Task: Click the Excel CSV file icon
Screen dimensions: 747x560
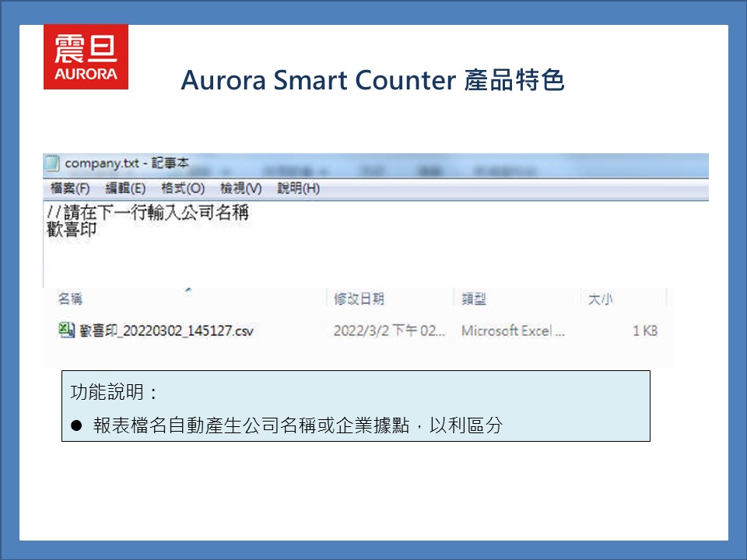Action: pos(66,330)
